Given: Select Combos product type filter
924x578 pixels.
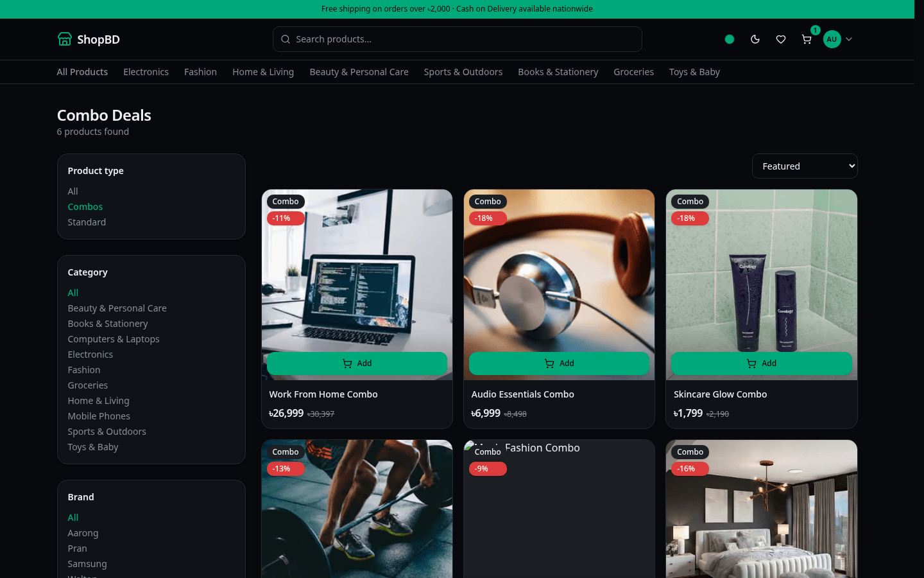Looking at the screenshot, I should click(85, 207).
